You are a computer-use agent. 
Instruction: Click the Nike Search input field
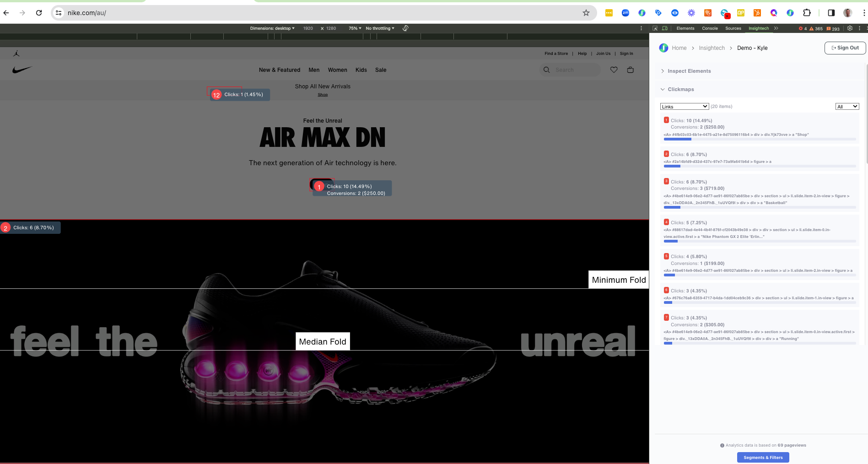coord(574,70)
